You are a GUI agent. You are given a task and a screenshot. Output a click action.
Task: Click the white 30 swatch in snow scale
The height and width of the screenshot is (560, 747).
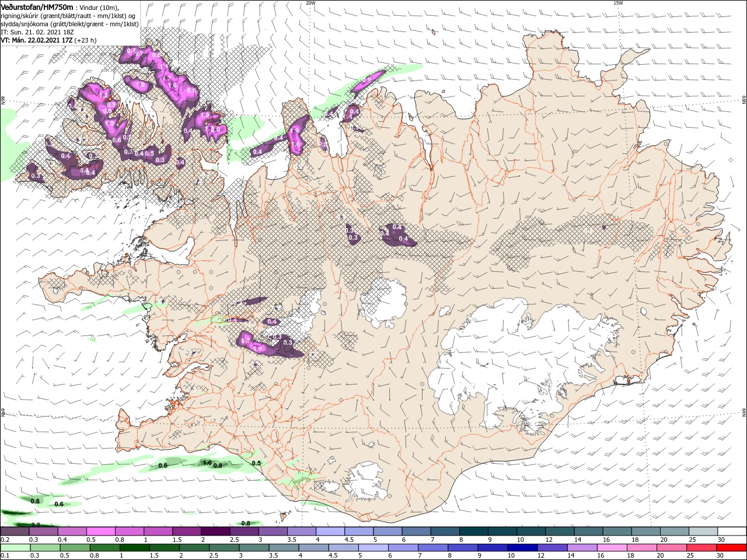coord(732,531)
